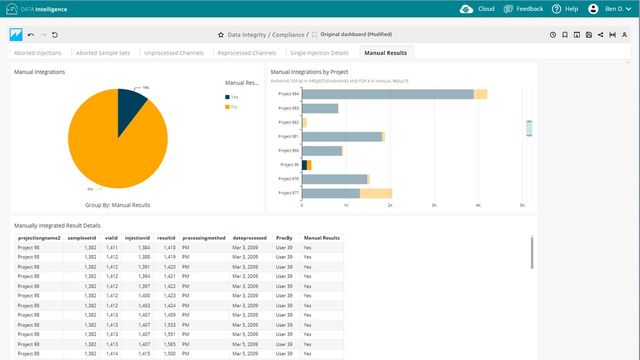Switch to Unprocessed Channels tab
This screenshot has height=360, width=640.
173,53
